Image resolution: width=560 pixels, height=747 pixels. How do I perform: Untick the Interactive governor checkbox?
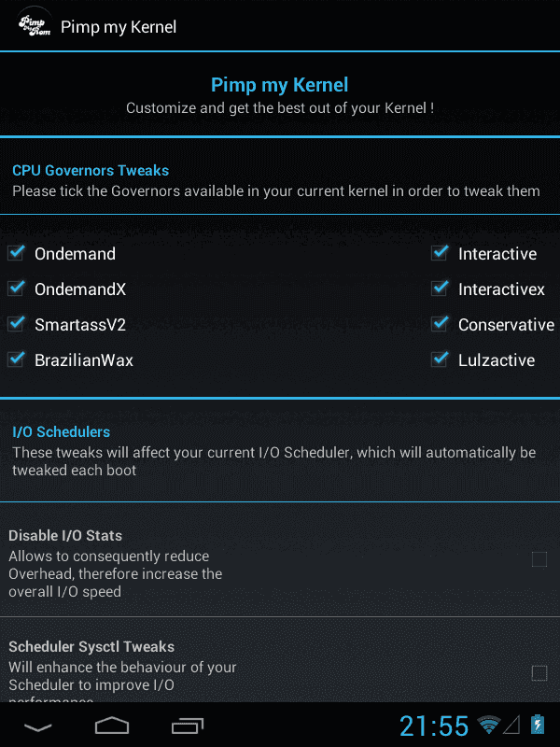click(440, 252)
